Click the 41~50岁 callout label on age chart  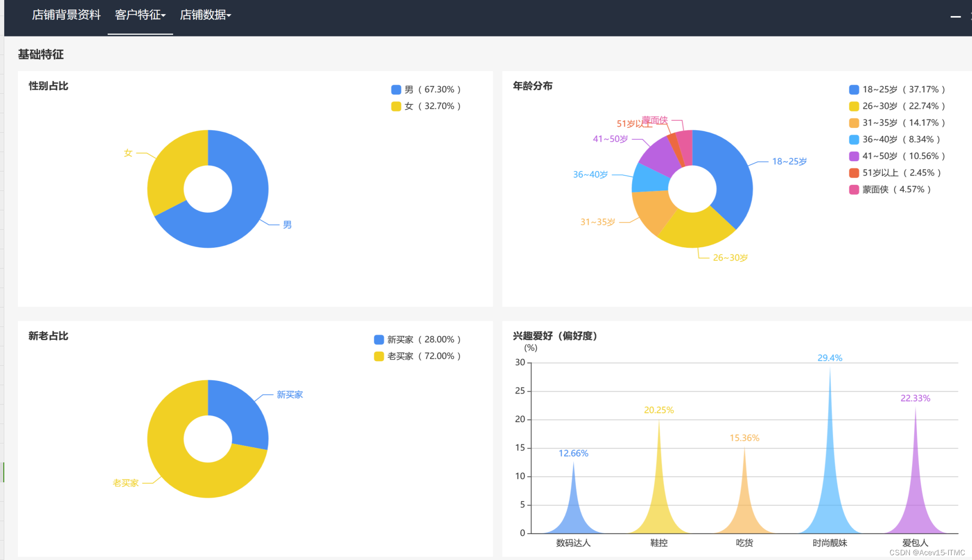tap(610, 139)
